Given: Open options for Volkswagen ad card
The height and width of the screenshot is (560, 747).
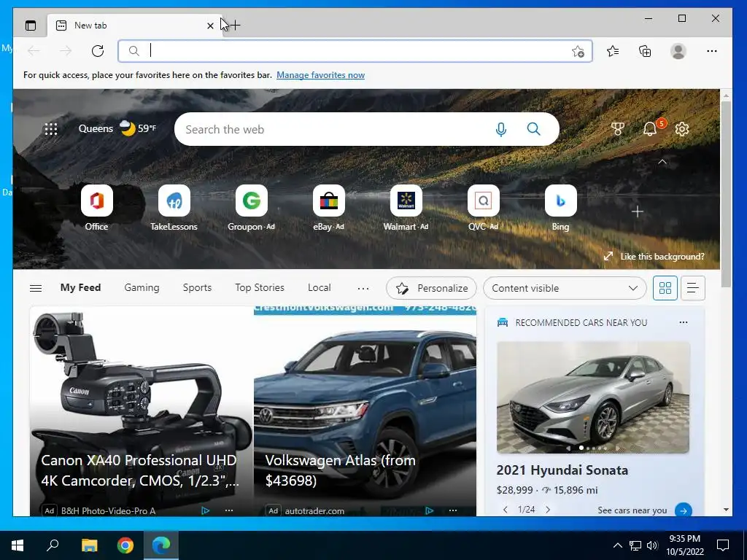Looking at the screenshot, I should point(453,510).
